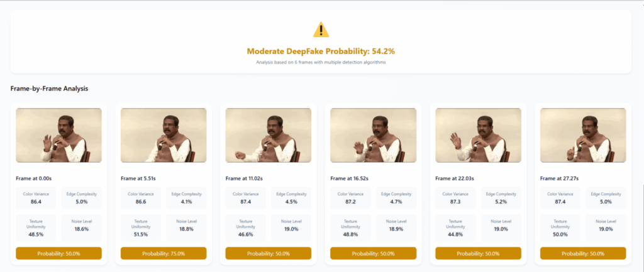Open the frame thumbnail at 27.27s
The height and width of the screenshot is (272, 644).
(583, 135)
